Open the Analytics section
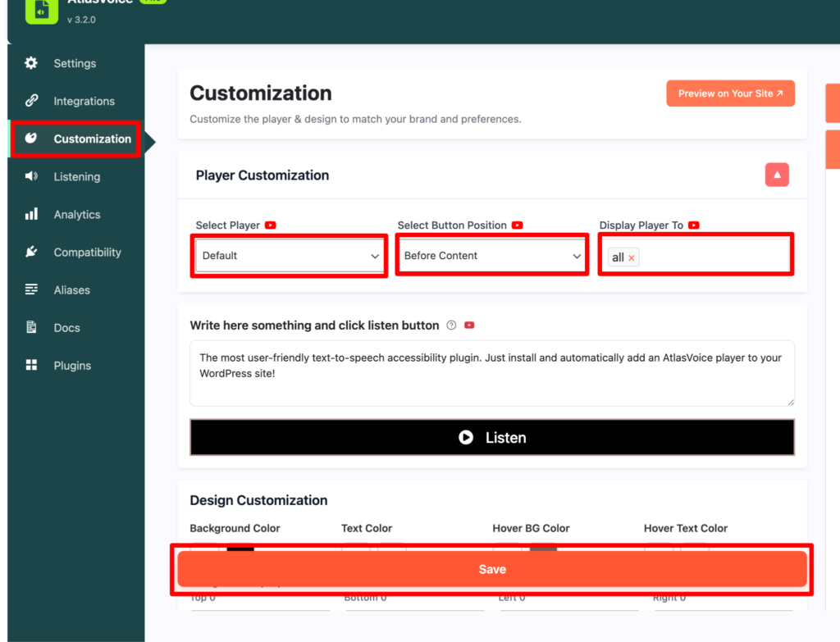Screen dimensions: 840x642 [x=75, y=214]
